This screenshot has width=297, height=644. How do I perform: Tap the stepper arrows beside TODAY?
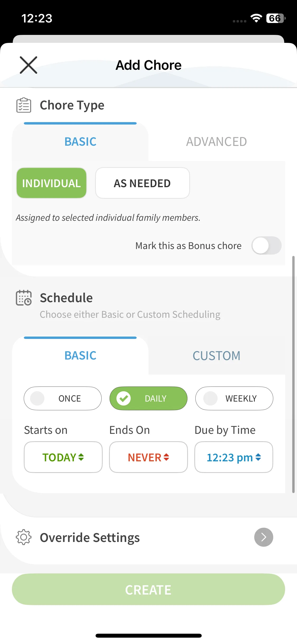click(81, 457)
